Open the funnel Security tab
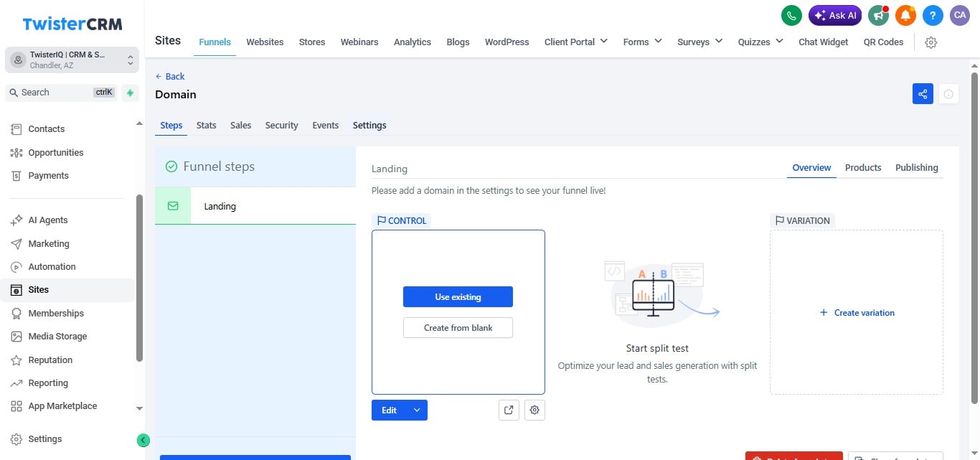The width and height of the screenshot is (980, 460). pos(281,126)
